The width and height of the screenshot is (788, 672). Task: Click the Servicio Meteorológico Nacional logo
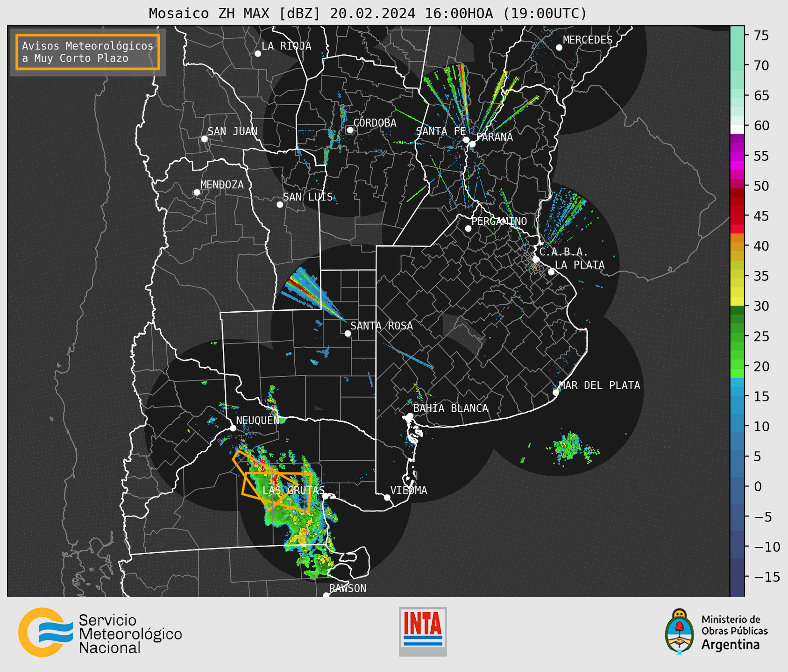pyautogui.click(x=100, y=632)
